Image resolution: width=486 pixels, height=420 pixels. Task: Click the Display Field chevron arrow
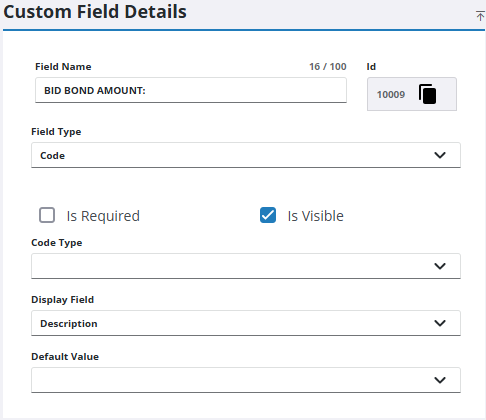(440, 323)
